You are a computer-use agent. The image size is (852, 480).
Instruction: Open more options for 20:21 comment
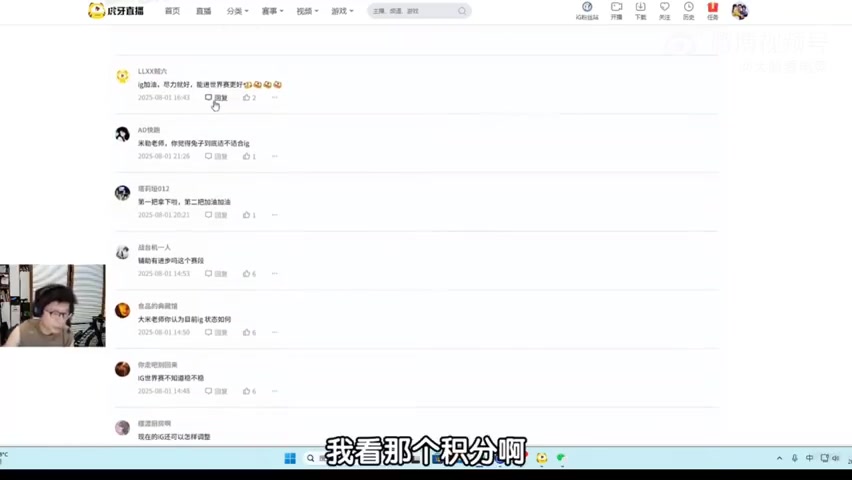pos(274,215)
